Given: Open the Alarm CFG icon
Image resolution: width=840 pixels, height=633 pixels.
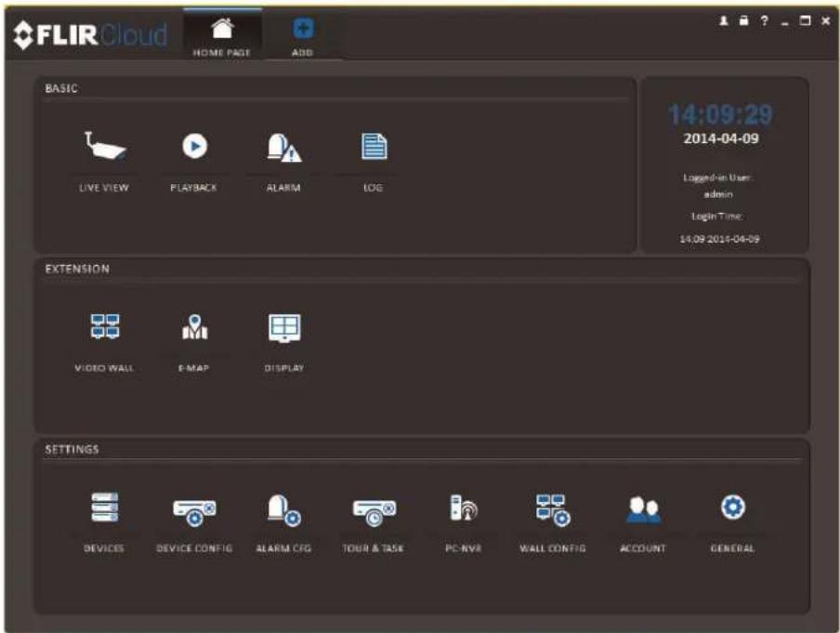Looking at the screenshot, I should pyautogui.click(x=284, y=509).
